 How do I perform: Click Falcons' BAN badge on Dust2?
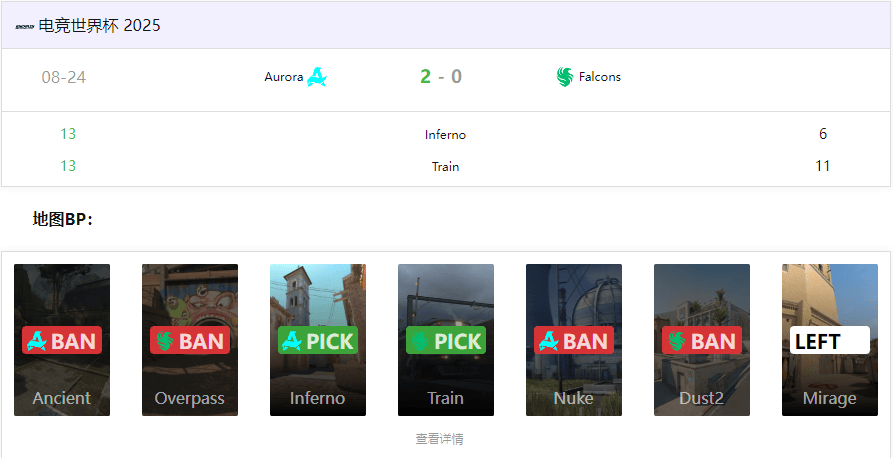[702, 340]
